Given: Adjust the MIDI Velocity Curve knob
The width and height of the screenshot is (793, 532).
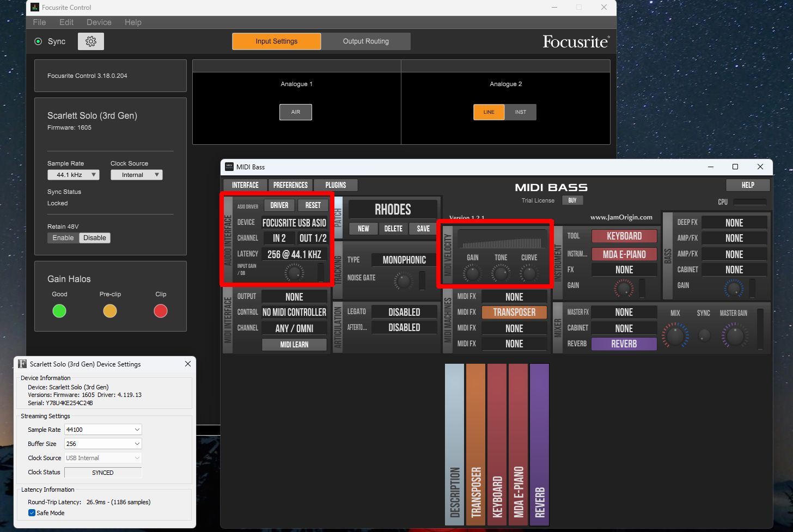Looking at the screenshot, I should tap(529, 273).
